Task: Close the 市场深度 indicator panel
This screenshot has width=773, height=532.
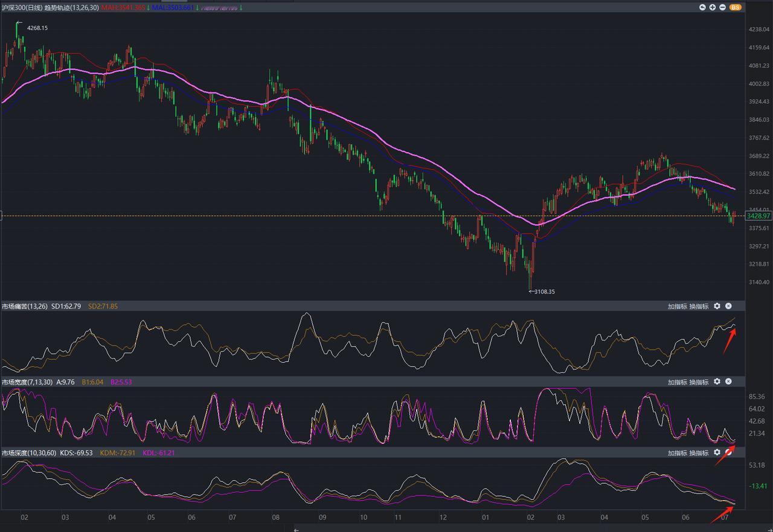Action: 728,452
